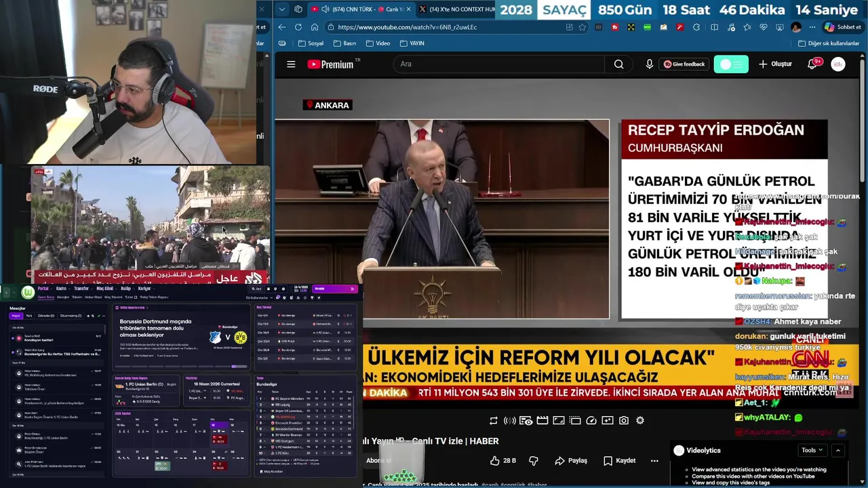Screen dimensions: 868x488
Task: Open the YouTube guide hamburger menu
Action: pos(291,64)
